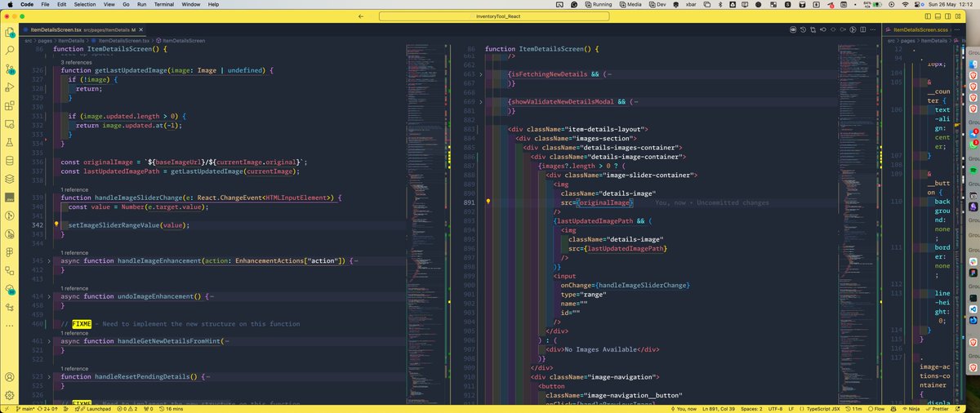This screenshot has width=980, height=413.
Task: Open the Extensions view in activity bar
Action: [x=11, y=105]
